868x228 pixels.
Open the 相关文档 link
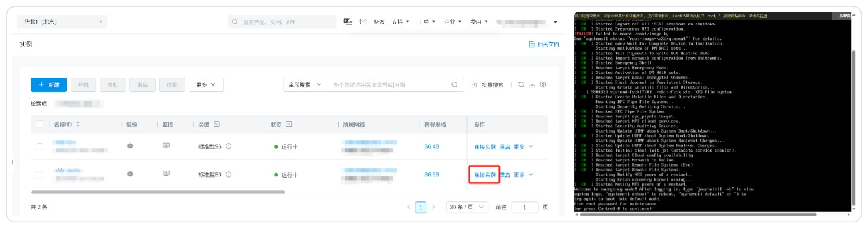pos(548,44)
